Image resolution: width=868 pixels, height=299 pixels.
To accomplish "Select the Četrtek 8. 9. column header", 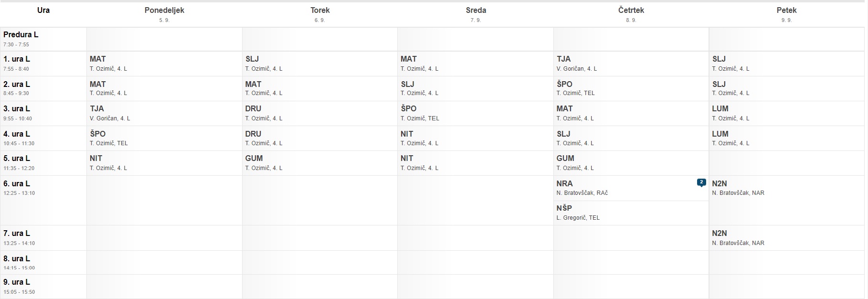I will click(631, 14).
